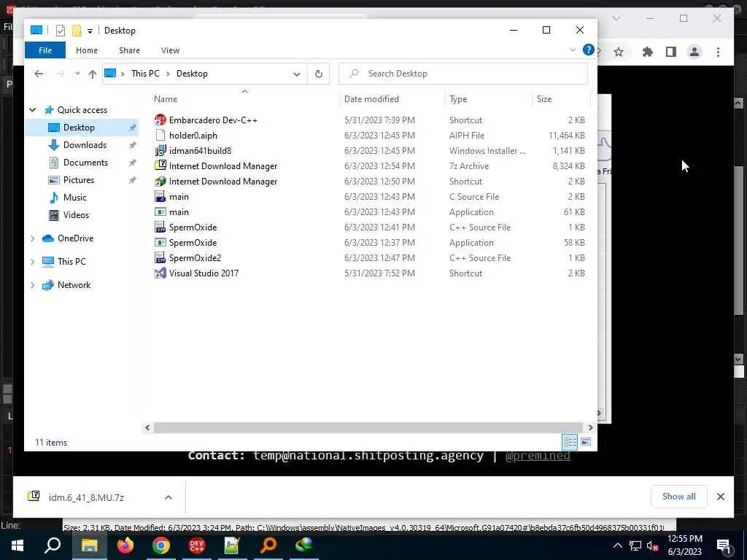The width and height of the screenshot is (747, 560).
Task: Open Chrome profile avatar icon
Action: click(694, 52)
